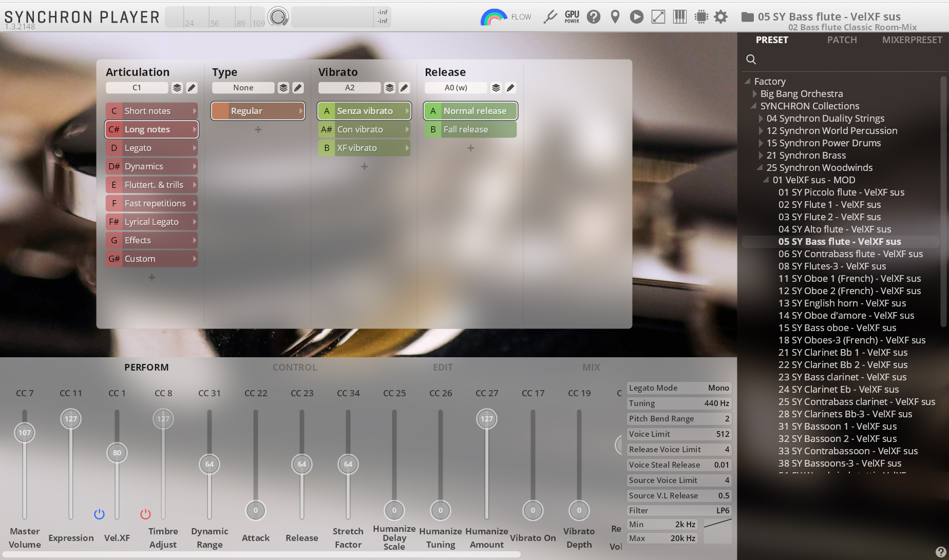Switch to the MIXERPRESET tab
The image size is (949, 560).
912,40
